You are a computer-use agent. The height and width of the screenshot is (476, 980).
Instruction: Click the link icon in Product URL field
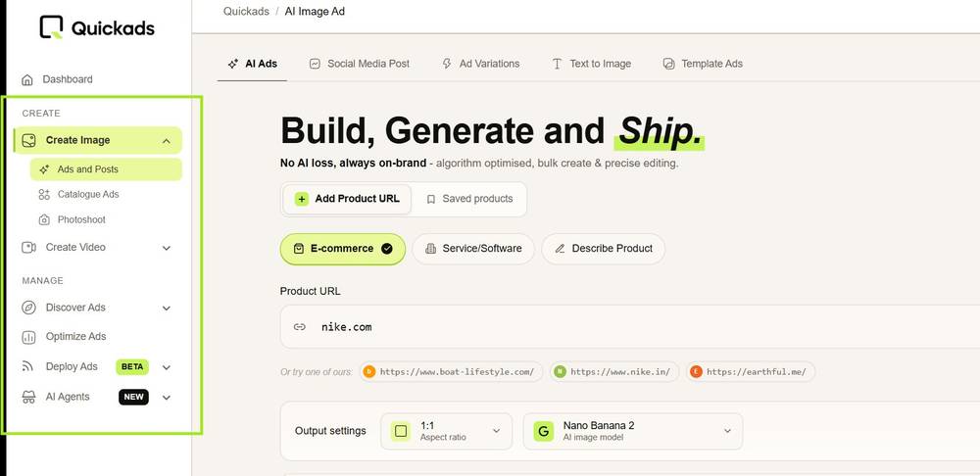pos(300,327)
